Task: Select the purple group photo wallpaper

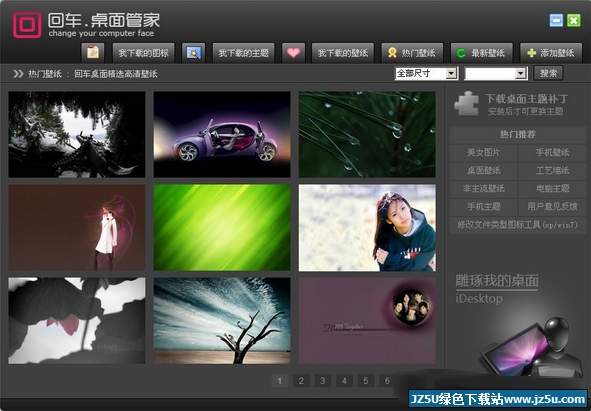Action: point(367,321)
